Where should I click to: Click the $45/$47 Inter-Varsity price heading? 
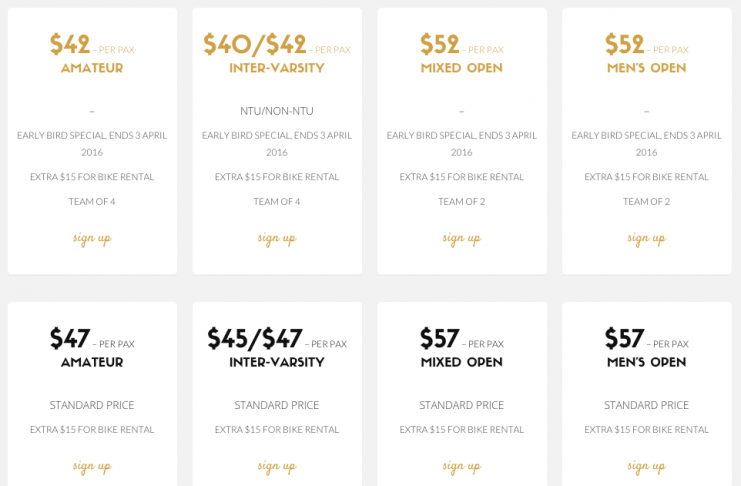(x=255, y=338)
